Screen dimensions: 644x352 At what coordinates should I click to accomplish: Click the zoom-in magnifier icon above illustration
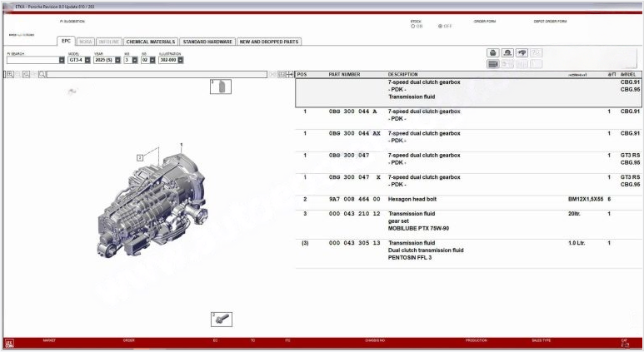(x=9, y=74)
